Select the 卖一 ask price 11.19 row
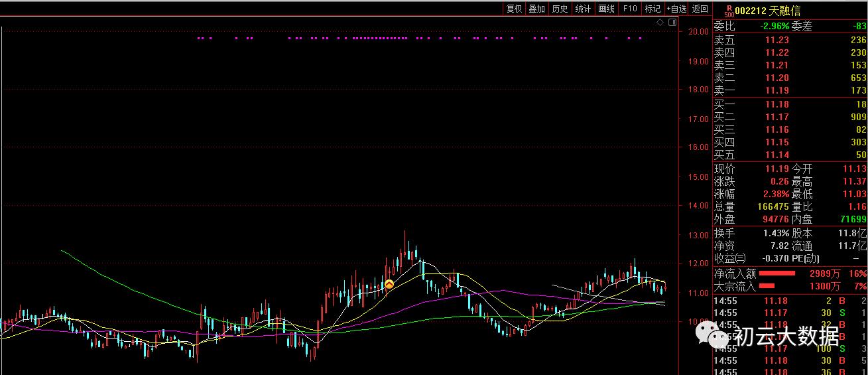This screenshot has width=868, height=375. pos(789,90)
